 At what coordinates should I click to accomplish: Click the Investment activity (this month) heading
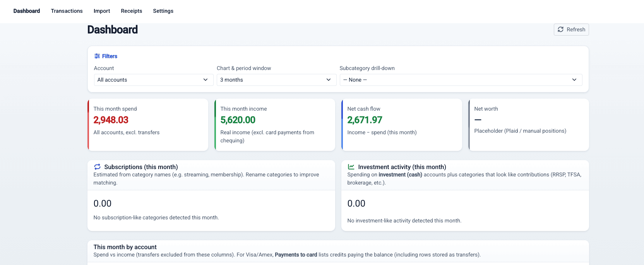(x=402, y=167)
